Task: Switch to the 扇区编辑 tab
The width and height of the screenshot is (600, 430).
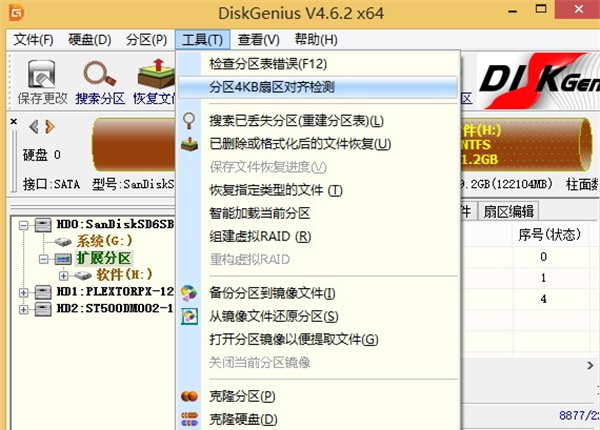Action: coord(509,211)
